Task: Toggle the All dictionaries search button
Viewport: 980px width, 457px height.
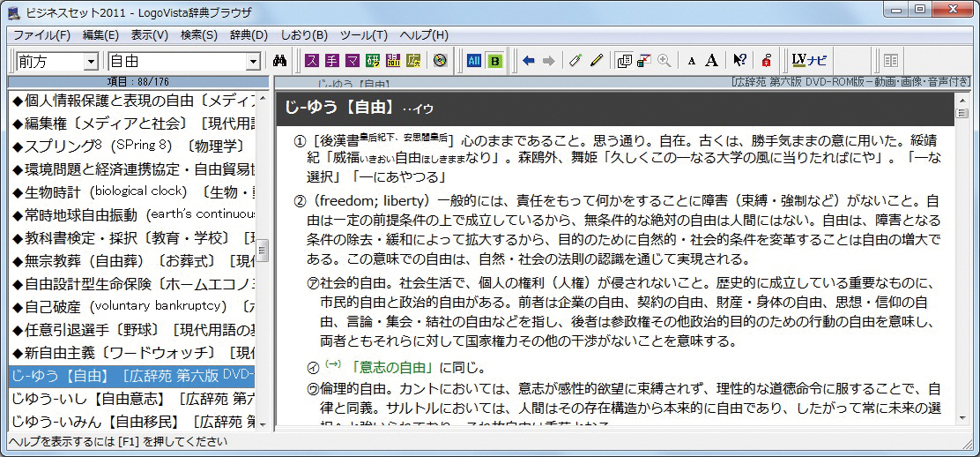Action: (474, 61)
